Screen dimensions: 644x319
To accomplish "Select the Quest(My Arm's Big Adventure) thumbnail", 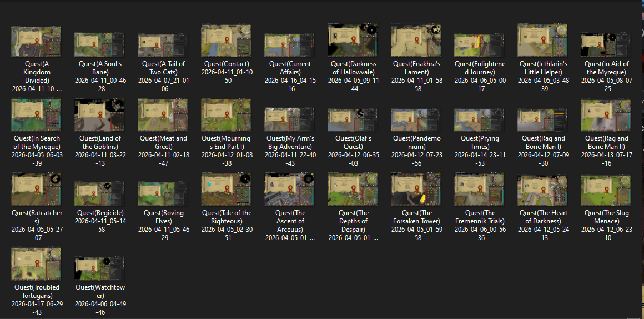I will (289, 119).
